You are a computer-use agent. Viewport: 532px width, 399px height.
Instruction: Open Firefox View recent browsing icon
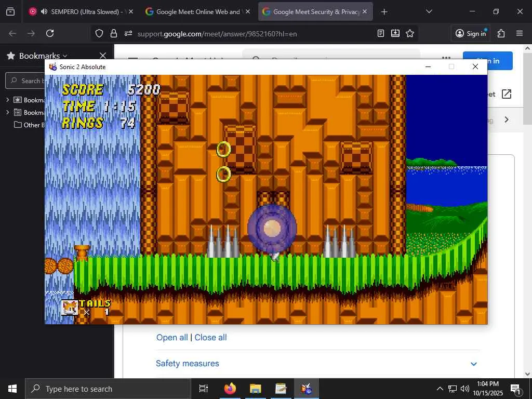click(x=10, y=11)
